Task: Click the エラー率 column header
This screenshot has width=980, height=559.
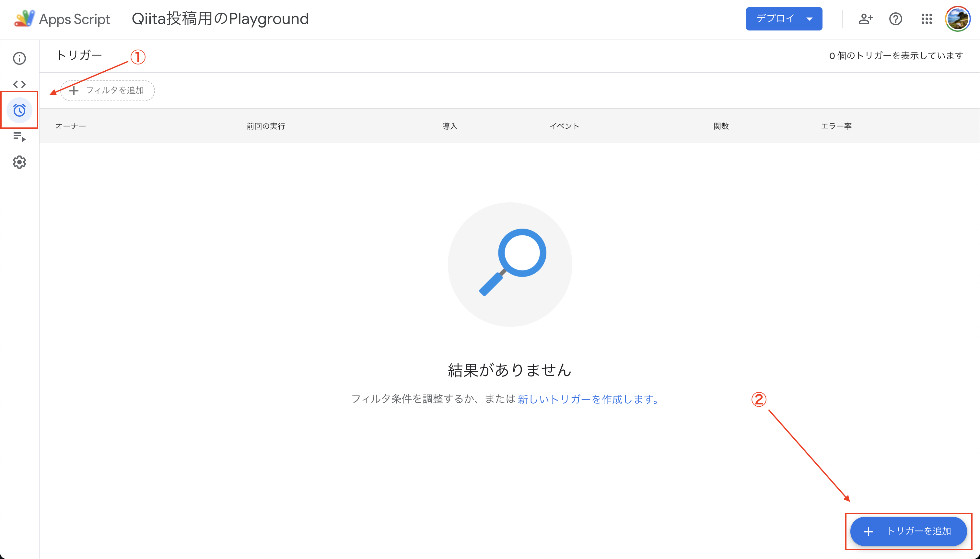Action: tap(836, 126)
